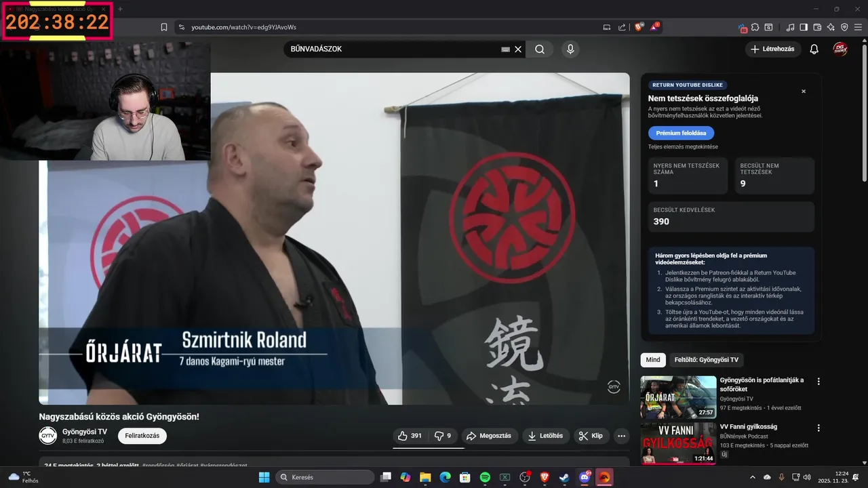
Task: Clear the search text with the X icon
Action: click(x=518, y=49)
